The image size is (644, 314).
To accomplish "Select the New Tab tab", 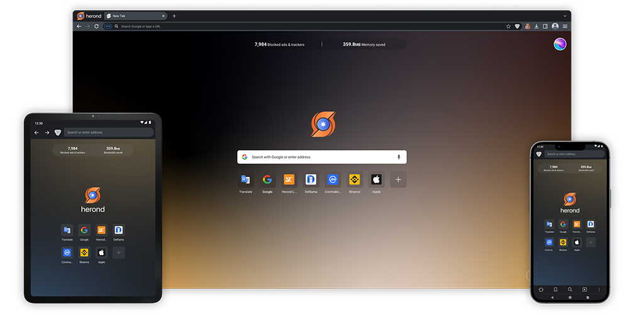I will coord(136,16).
